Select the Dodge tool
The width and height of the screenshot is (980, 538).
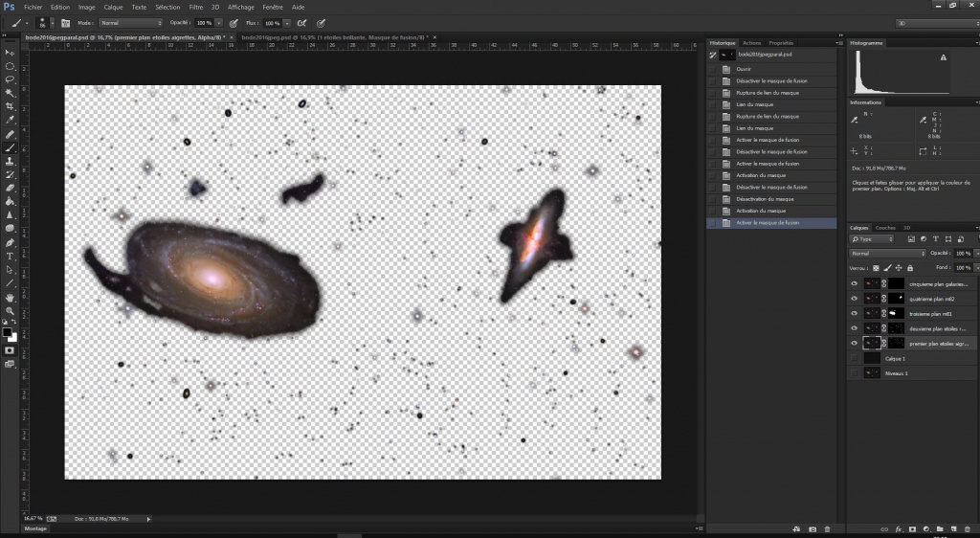pyautogui.click(x=10, y=229)
